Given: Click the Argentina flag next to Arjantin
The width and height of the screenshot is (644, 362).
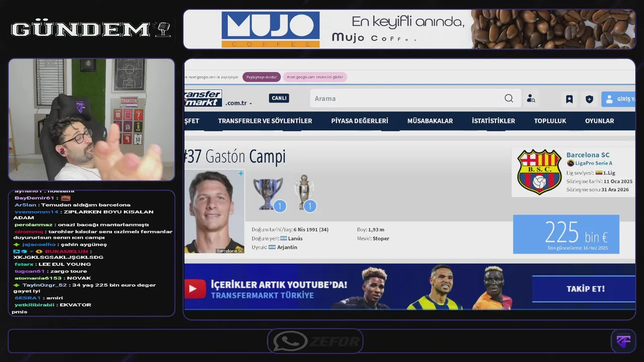Looking at the screenshot, I should click(272, 247).
